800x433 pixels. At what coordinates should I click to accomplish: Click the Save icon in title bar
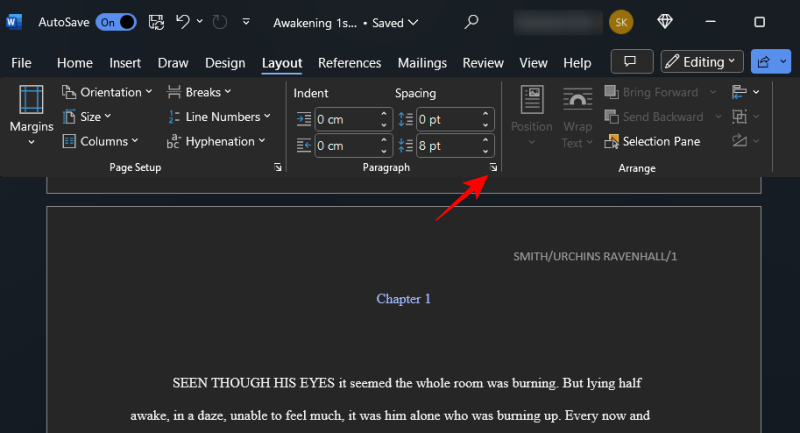coord(156,22)
